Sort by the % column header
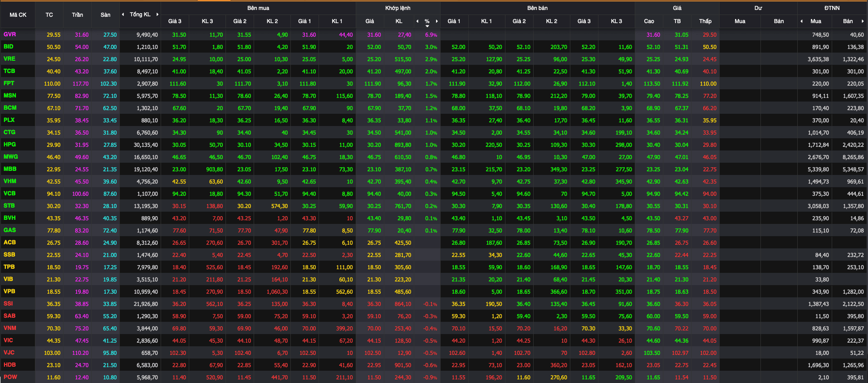 coord(427,21)
